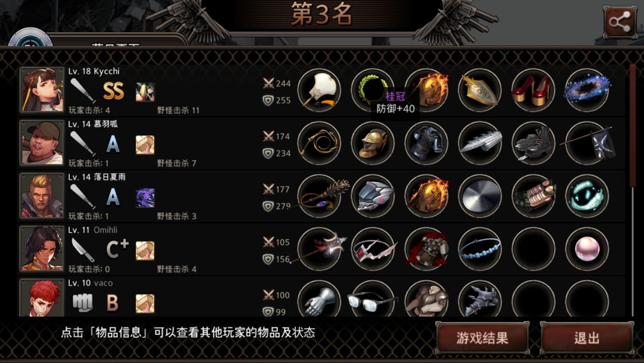644x363 pixels.
Task: Click the ranking list vertical scrollbar
Action: point(633,190)
